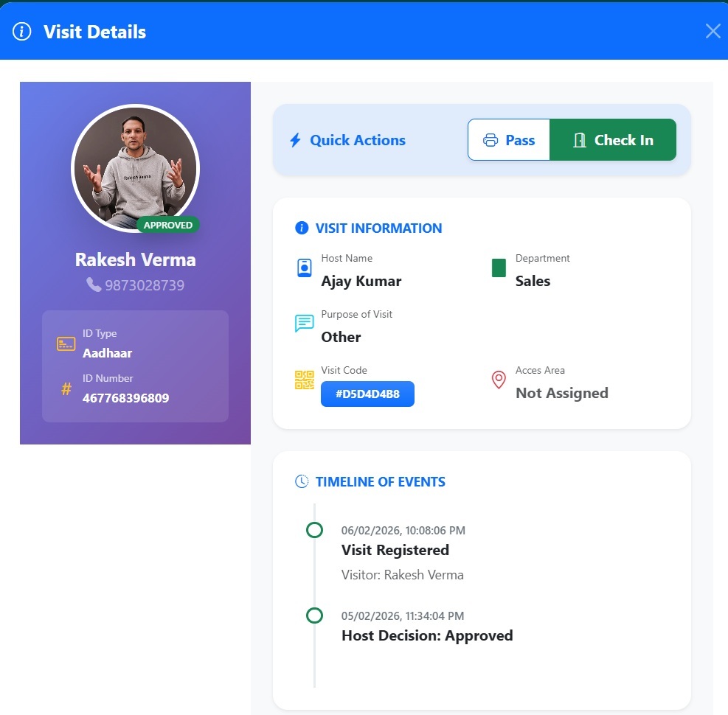Print the visitor Pass
Viewport: 728px width, 715px height.
[509, 140]
